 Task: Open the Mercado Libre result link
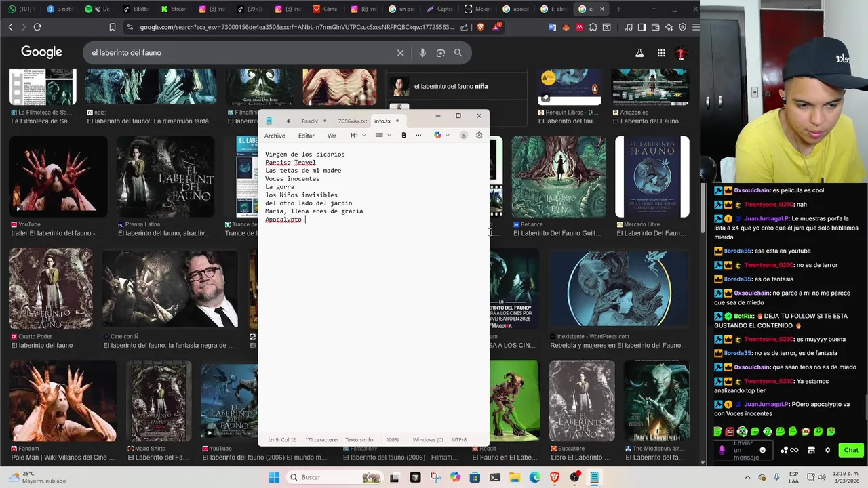pos(650,233)
